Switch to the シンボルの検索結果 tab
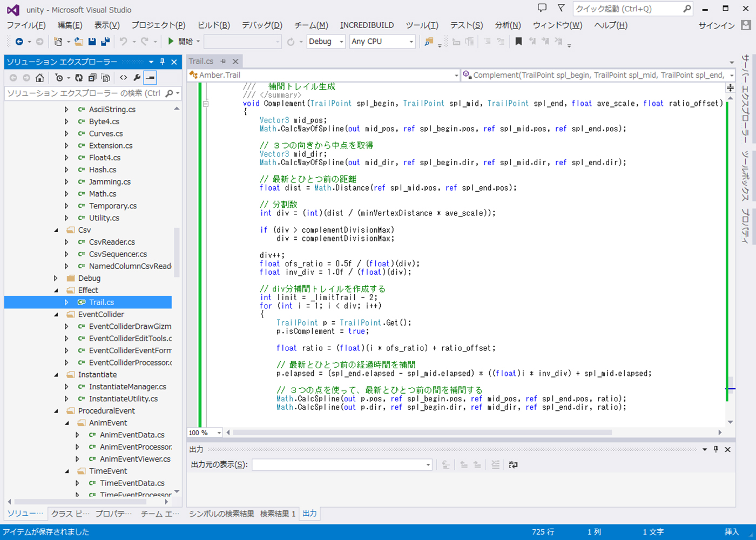756x540 pixels. point(221,514)
